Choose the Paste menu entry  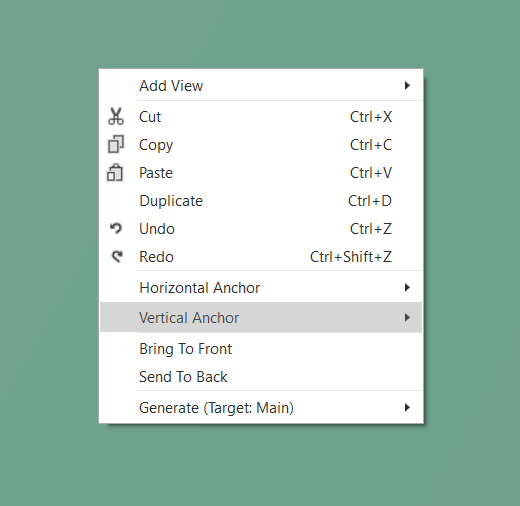261,173
